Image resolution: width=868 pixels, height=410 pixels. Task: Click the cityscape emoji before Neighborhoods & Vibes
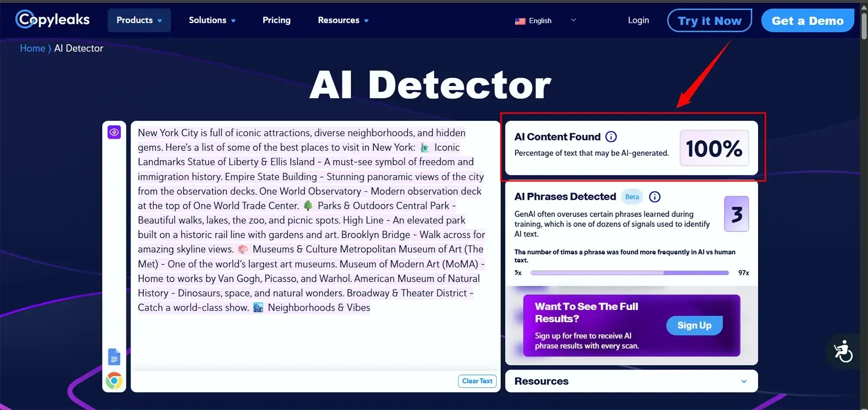click(258, 307)
